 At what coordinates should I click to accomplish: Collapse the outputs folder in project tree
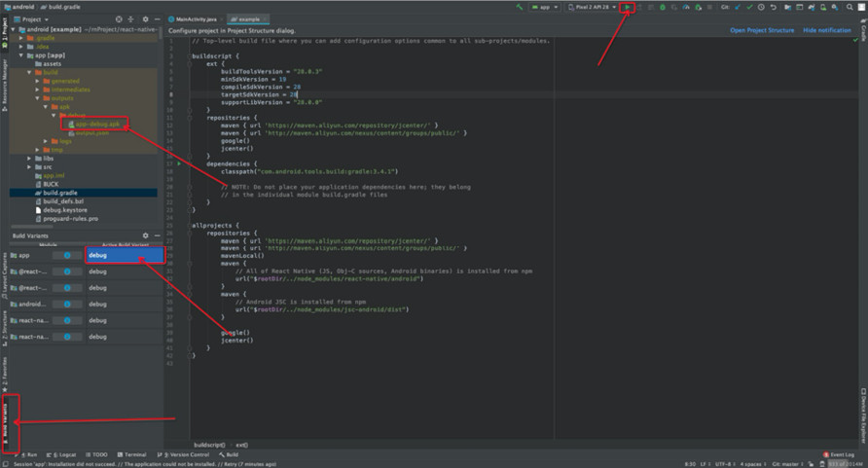37,97
